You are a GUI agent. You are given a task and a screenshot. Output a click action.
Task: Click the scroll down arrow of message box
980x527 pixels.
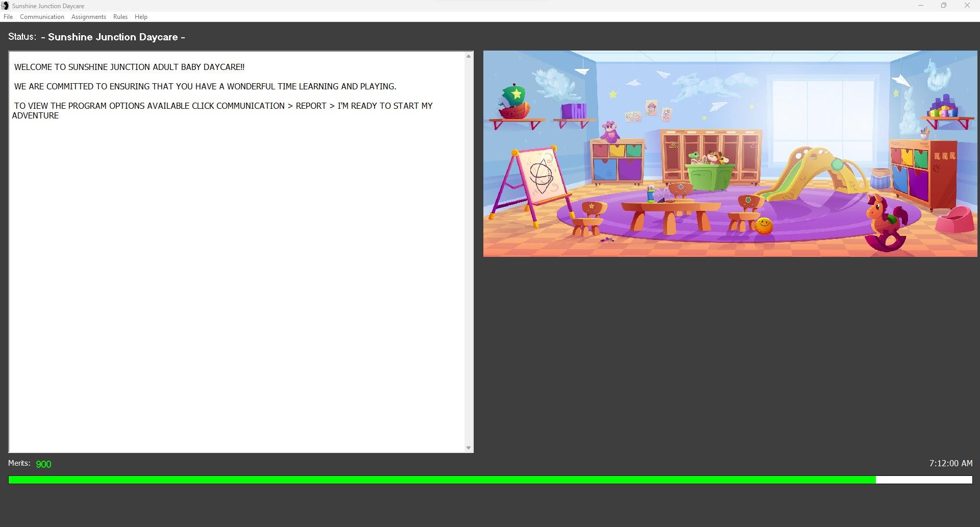point(469,448)
